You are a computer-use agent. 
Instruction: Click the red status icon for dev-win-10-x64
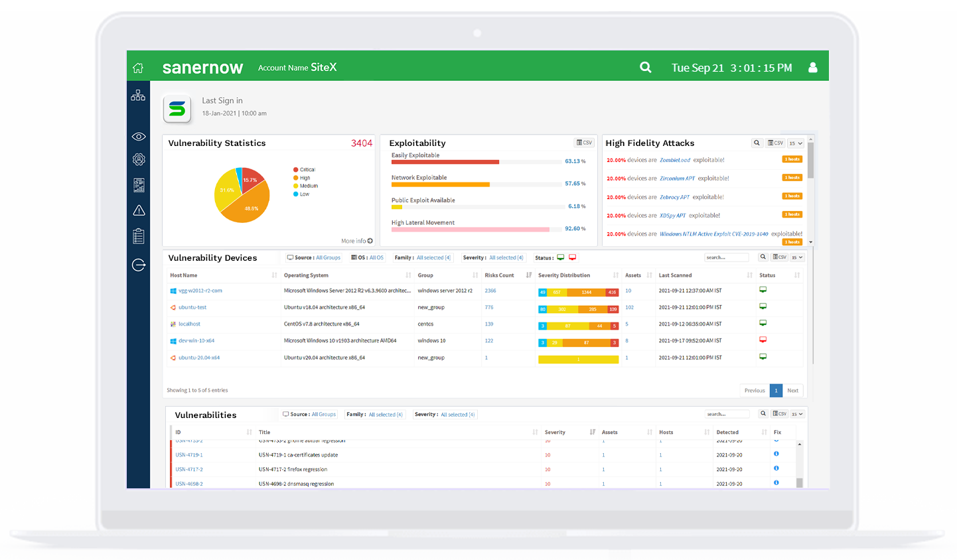763,339
